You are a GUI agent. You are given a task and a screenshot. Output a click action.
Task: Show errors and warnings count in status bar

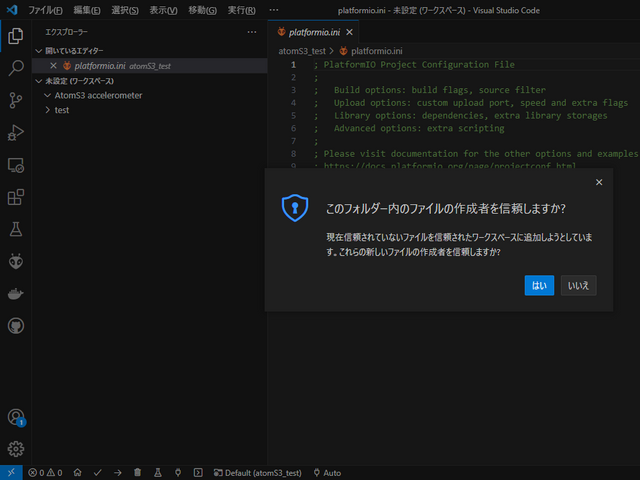[45, 473]
